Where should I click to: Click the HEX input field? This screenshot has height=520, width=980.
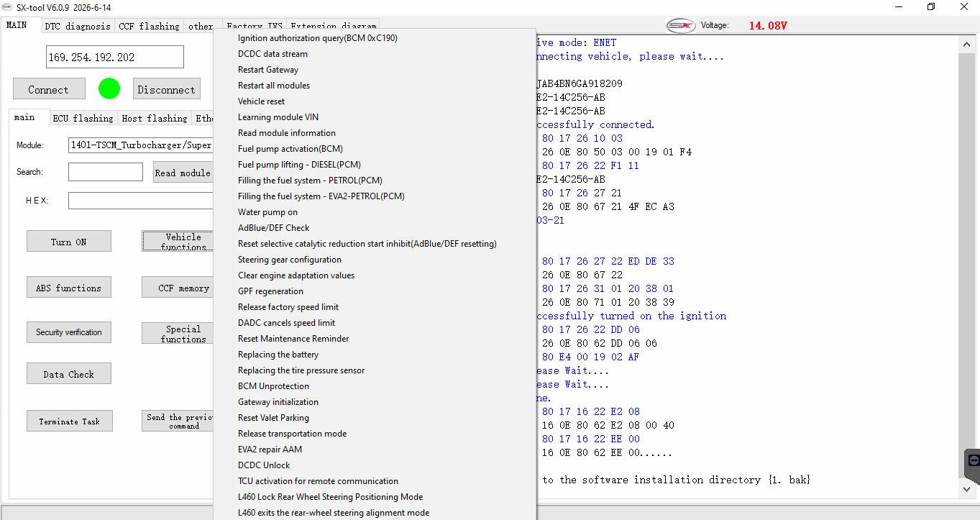[x=141, y=201]
